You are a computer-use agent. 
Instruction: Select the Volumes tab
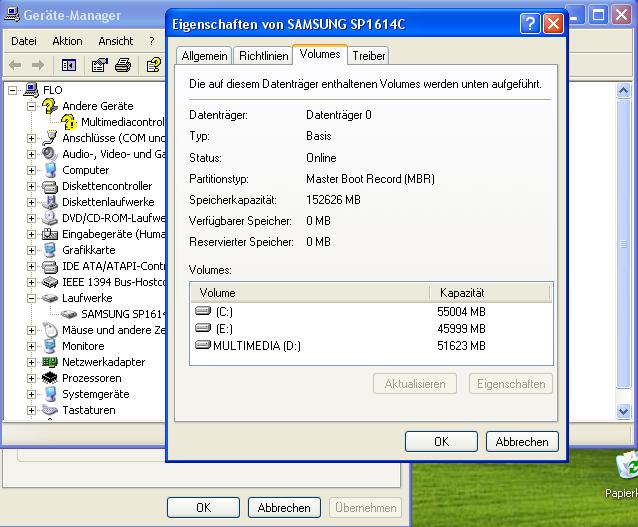[x=320, y=54]
